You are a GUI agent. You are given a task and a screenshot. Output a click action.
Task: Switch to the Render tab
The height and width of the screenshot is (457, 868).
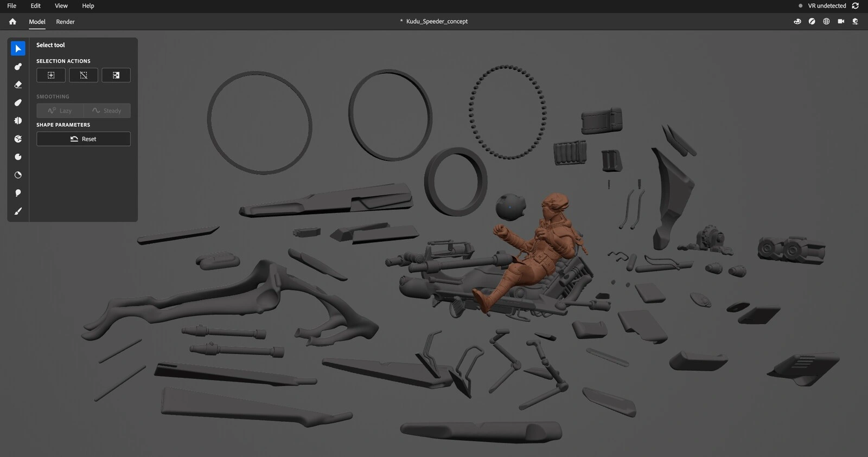tap(65, 22)
